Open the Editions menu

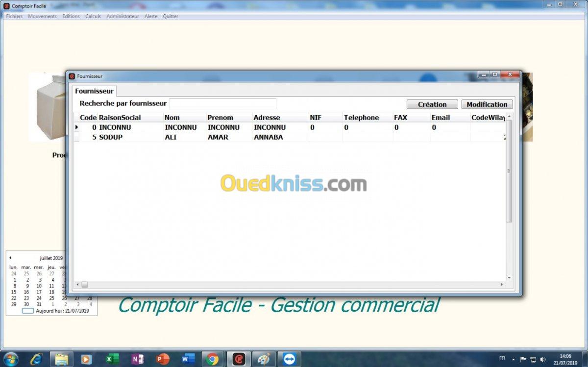[x=71, y=16]
